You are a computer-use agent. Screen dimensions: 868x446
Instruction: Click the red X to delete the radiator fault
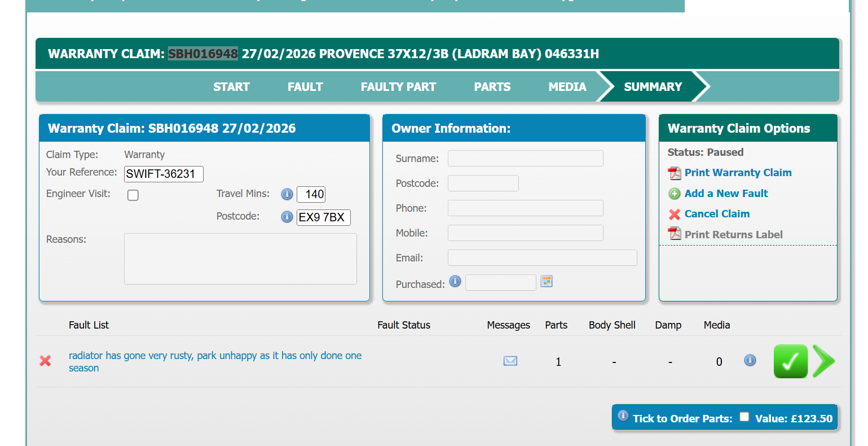pos(46,361)
